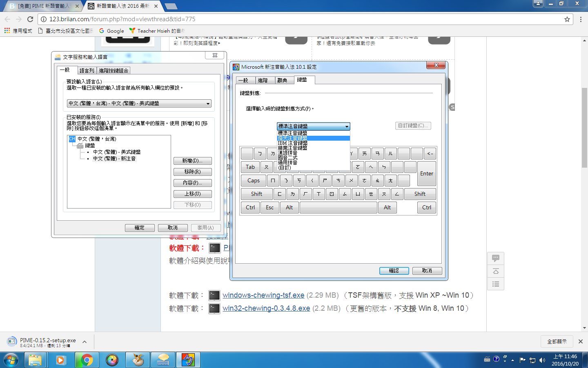The height and width of the screenshot is (368, 588).
Task: Open the Teacher Hsieh bookmark
Action: (157, 31)
